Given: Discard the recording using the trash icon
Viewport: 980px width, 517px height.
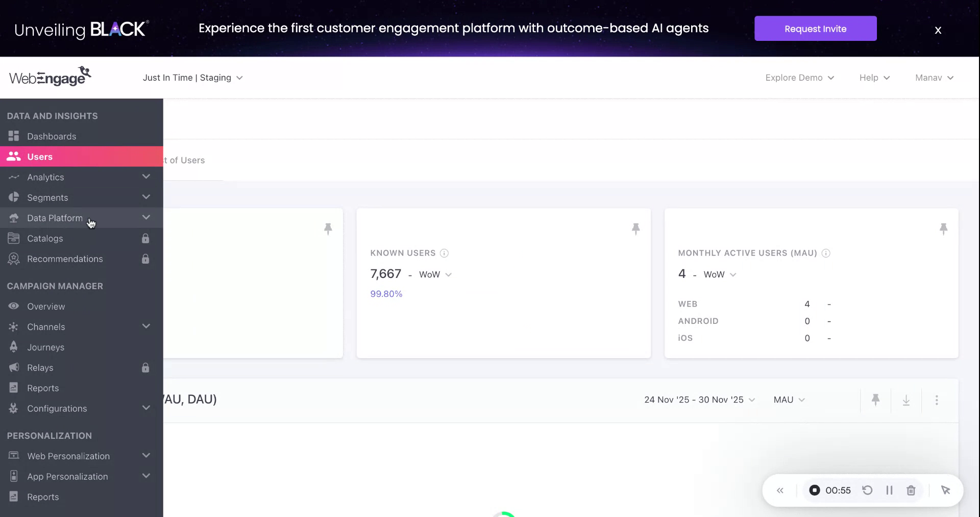Looking at the screenshot, I should (911, 490).
